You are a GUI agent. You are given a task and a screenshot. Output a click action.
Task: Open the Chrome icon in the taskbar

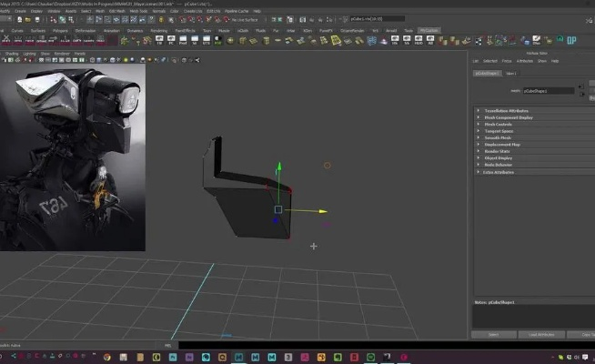click(107, 356)
